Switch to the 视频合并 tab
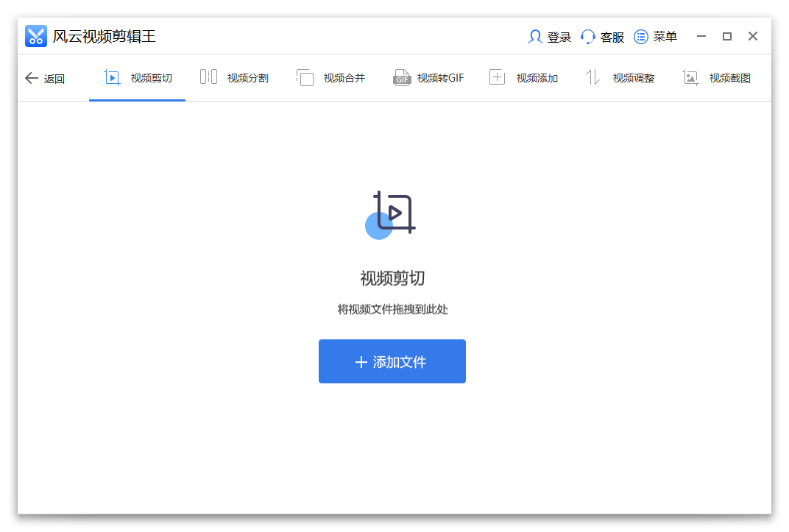This screenshot has width=789, height=532. point(332,77)
